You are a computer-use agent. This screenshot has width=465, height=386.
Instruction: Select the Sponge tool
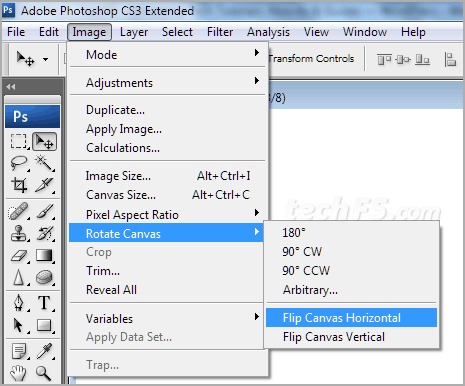tap(44, 277)
